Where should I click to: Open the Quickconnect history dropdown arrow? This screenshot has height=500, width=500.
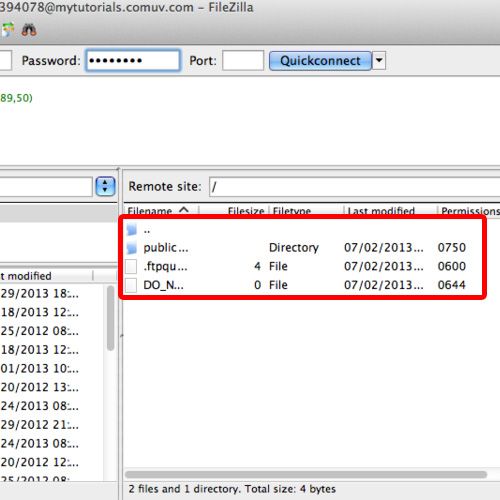coord(379,61)
